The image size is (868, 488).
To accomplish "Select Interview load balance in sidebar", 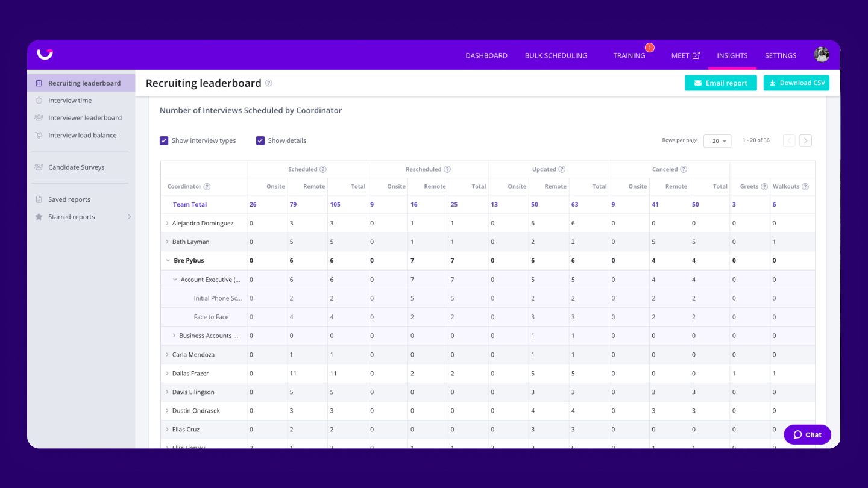I will 83,136.
